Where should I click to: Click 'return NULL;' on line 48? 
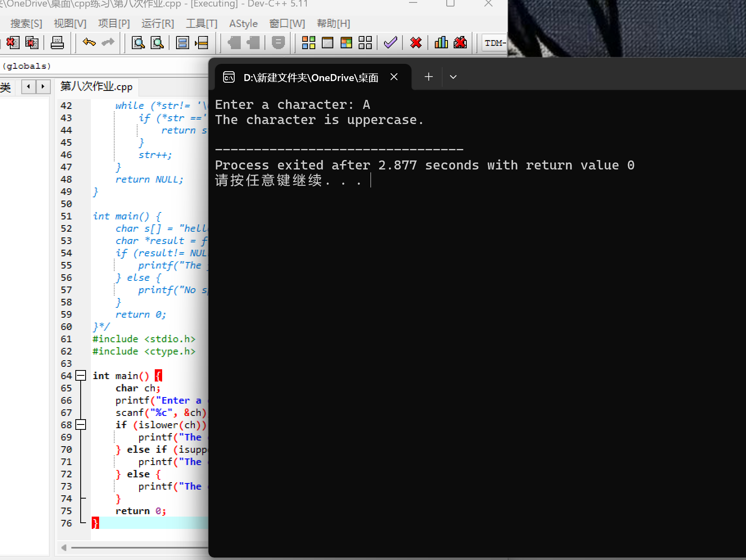tap(149, 179)
